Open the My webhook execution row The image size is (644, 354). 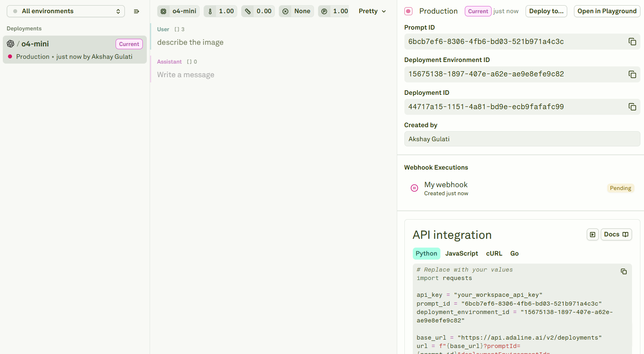522,188
